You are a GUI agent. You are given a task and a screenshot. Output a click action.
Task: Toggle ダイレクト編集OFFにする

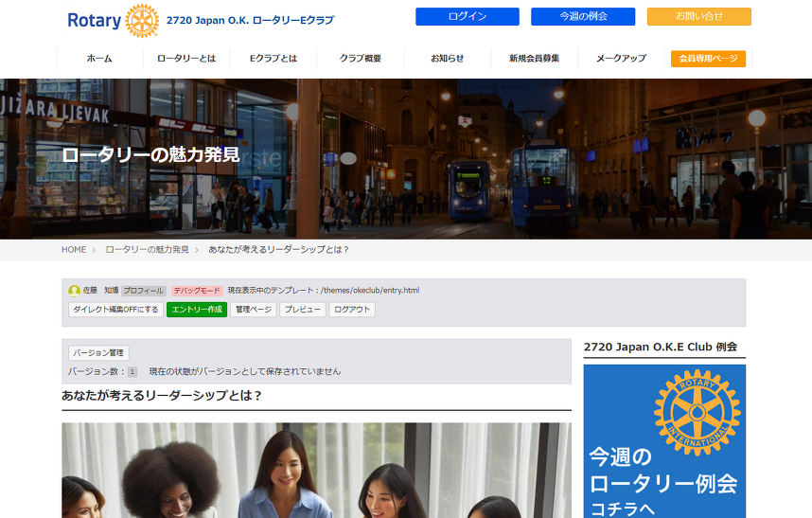pyautogui.click(x=115, y=310)
